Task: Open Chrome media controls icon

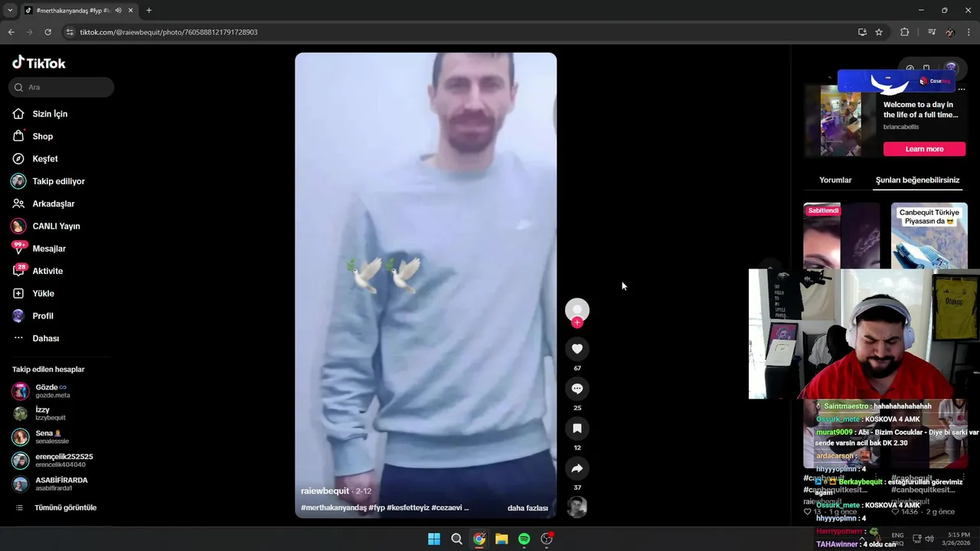Action: (932, 32)
